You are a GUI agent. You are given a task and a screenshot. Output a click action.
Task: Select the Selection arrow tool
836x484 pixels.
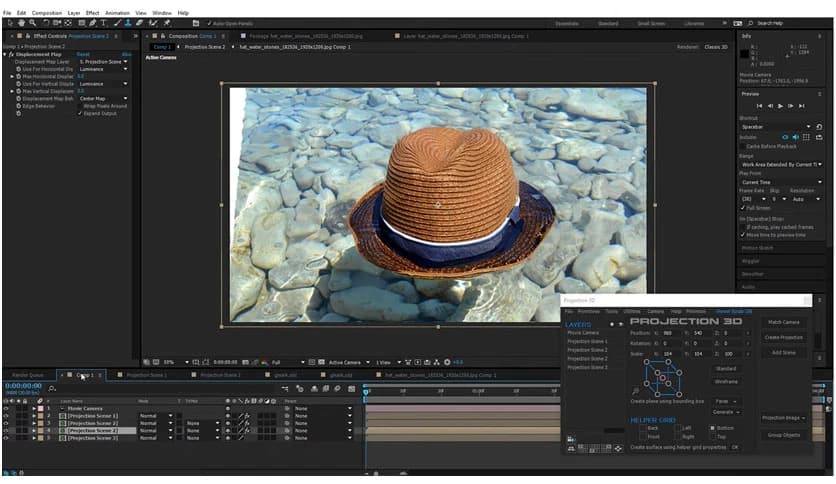(x=10, y=23)
